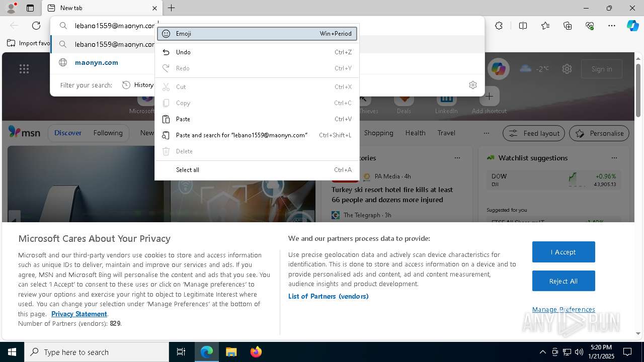Open the Collections icon
Image resolution: width=644 pixels, height=362 pixels.
tap(568, 26)
